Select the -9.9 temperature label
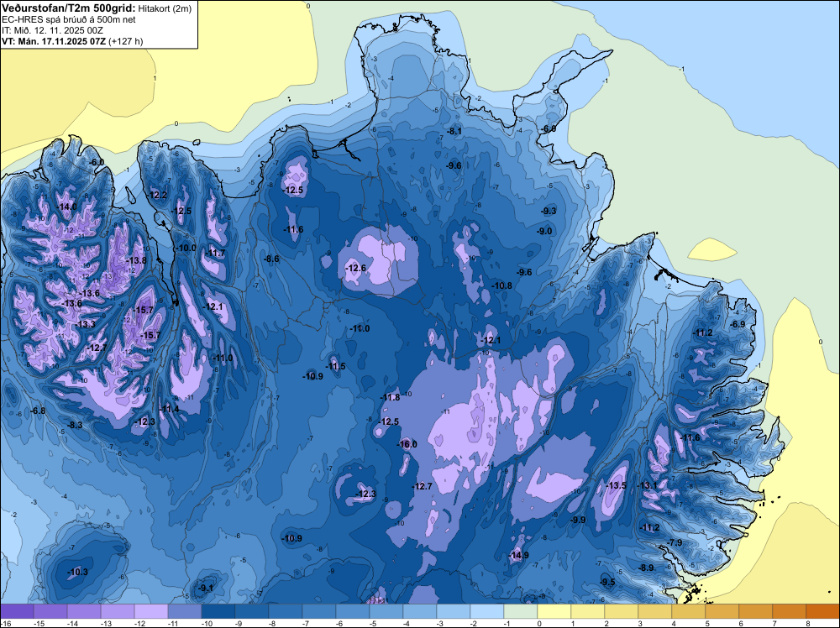The height and width of the screenshot is (628, 840). click(578, 520)
